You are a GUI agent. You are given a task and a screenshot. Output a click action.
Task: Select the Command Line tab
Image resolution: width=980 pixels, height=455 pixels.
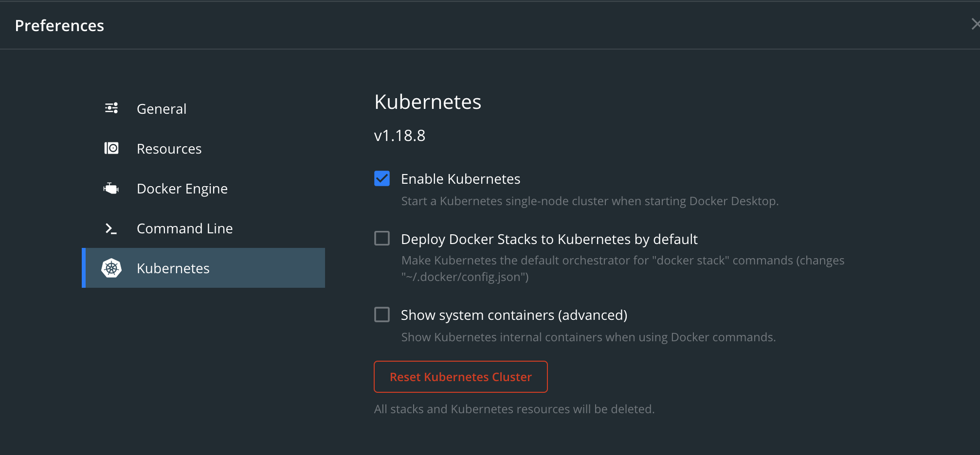(x=184, y=228)
